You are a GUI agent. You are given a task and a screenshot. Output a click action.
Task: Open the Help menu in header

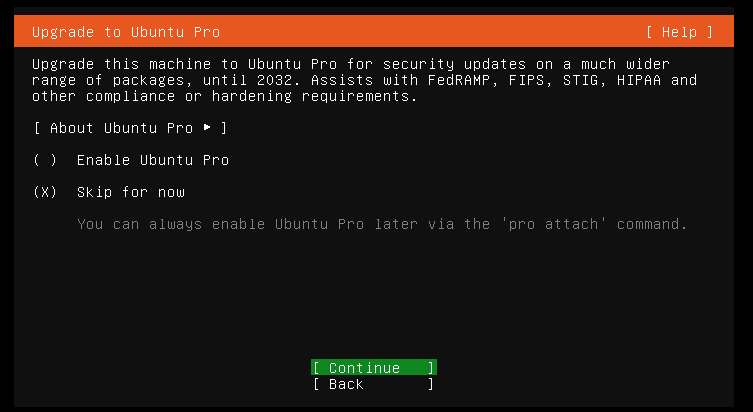click(679, 32)
